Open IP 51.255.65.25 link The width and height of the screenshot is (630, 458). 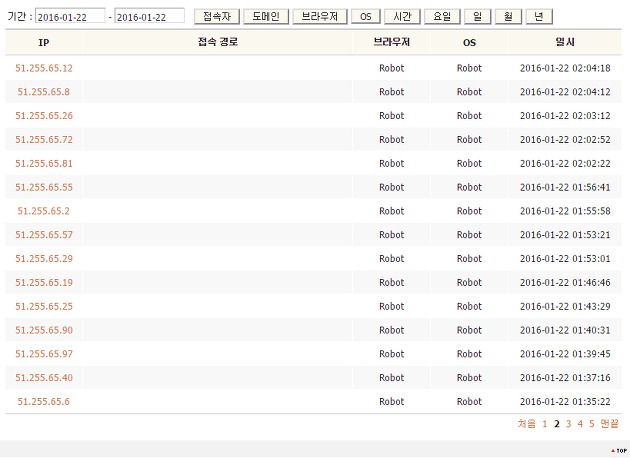44,306
